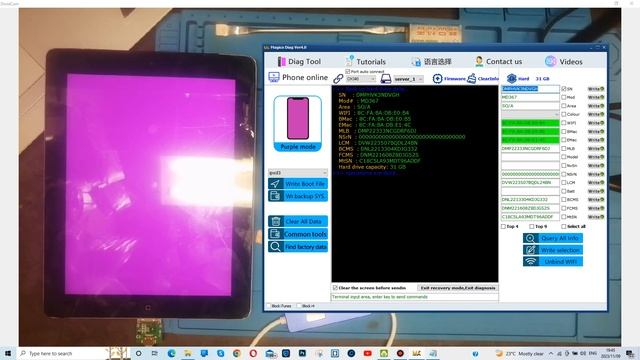Viewport: 640px width, 360px height.
Task: Open the Diag Tool tab
Action: click(300, 62)
